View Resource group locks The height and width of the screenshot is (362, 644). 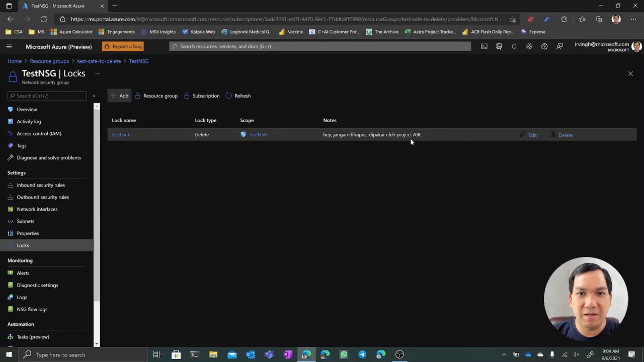tap(156, 96)
